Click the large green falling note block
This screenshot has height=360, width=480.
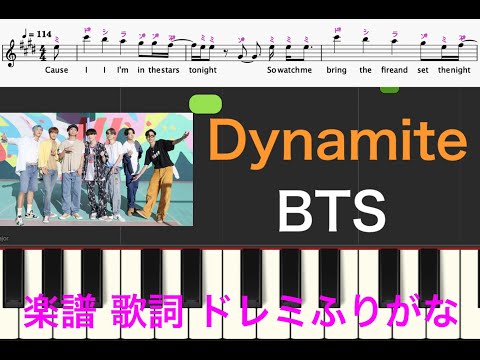pos(205,104)
